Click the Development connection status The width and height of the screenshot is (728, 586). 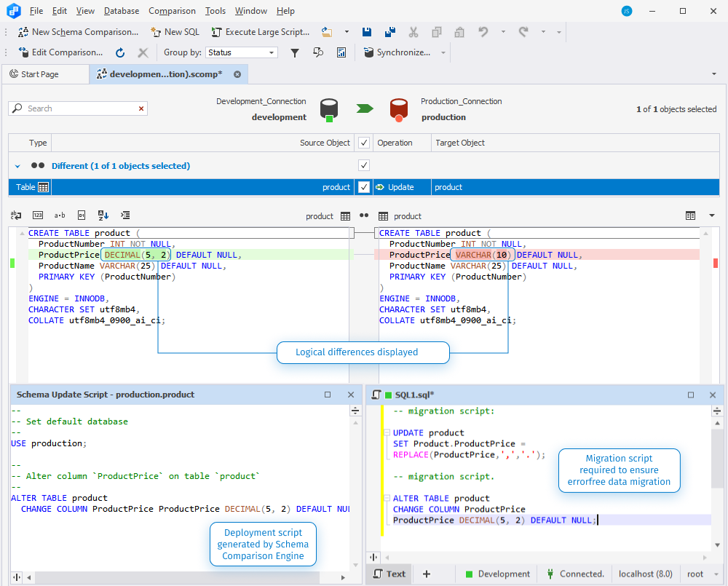pos(498,574)
